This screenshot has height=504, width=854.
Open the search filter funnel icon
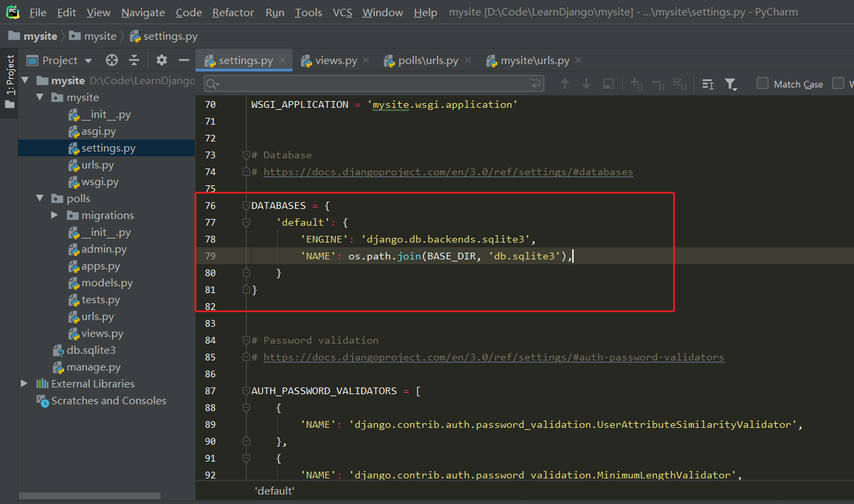click(730, 84)
